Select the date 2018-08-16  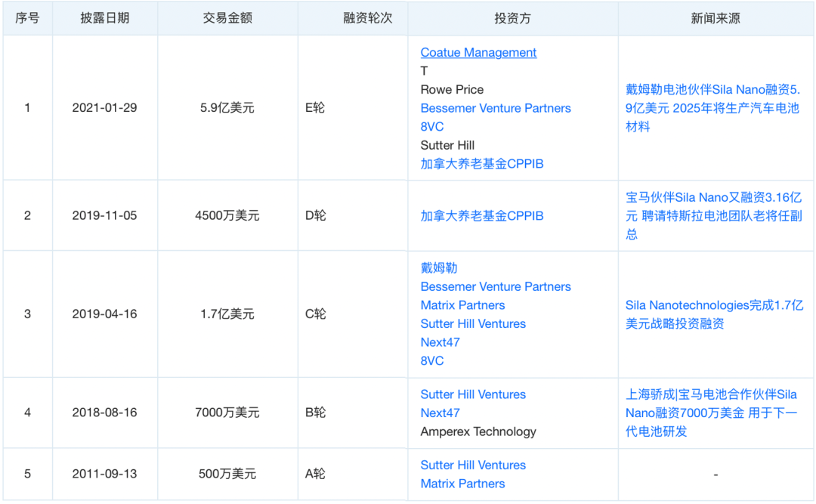coord(104,413)
